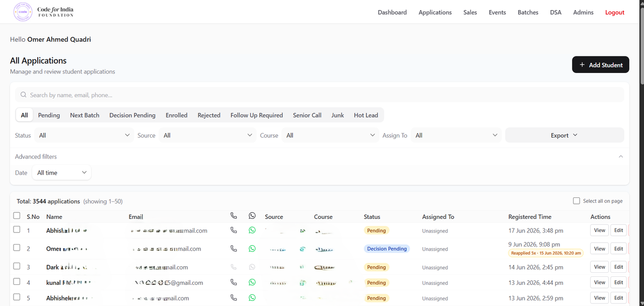Viewport: 644px width, 306px height.
Task: Click the 'Reapplied 5x' badge in row 2
Action: (546, 253)
